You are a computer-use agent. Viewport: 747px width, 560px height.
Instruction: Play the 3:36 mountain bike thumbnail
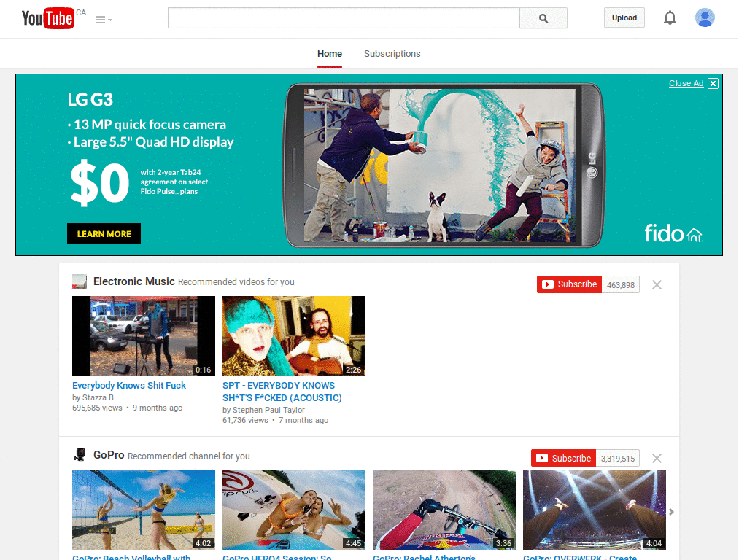tap(444, 510)
